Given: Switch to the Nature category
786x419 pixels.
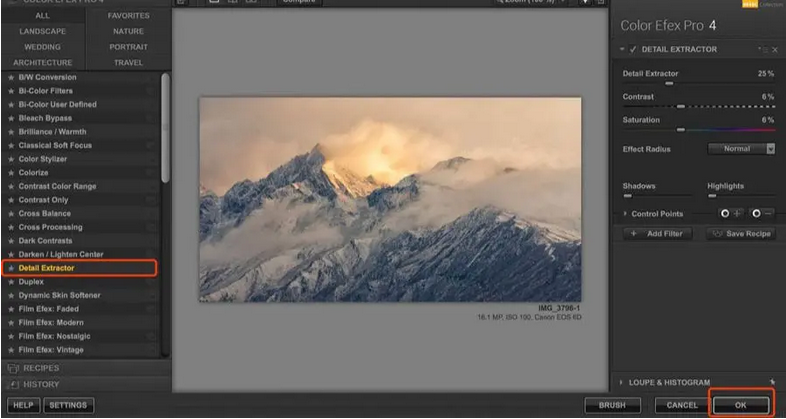Looking at the screenshot, I should [x=128, y=31].
